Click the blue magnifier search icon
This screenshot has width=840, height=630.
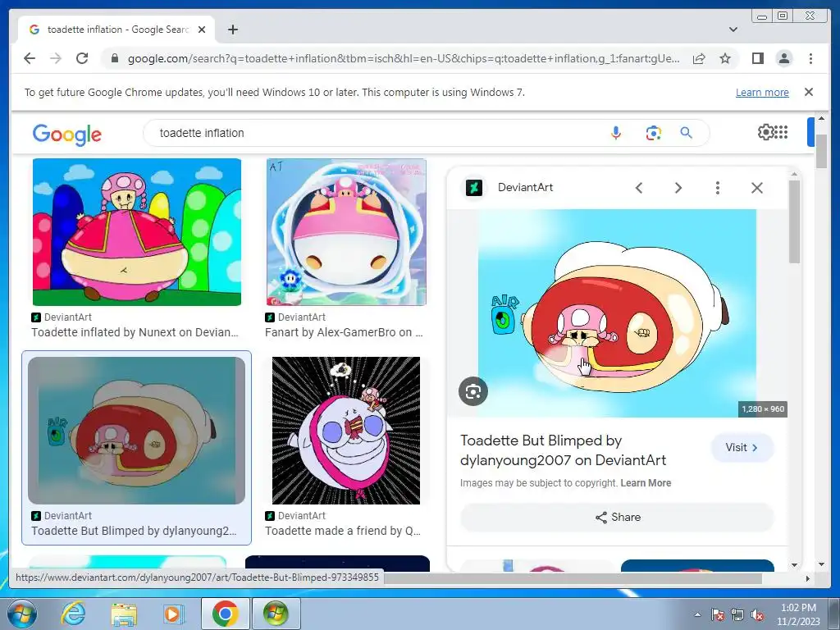point(687,133)
